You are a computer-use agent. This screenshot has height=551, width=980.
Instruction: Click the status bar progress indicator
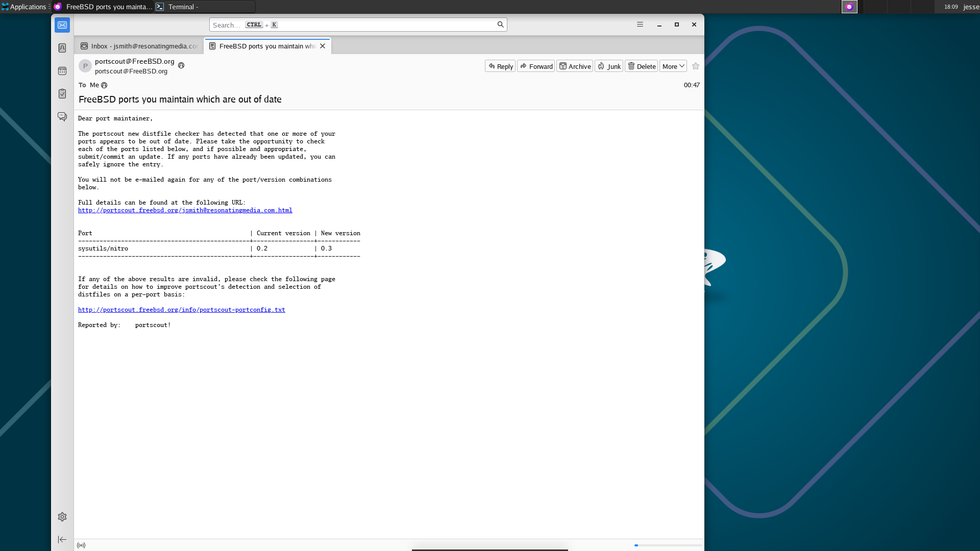coord(668,545)
